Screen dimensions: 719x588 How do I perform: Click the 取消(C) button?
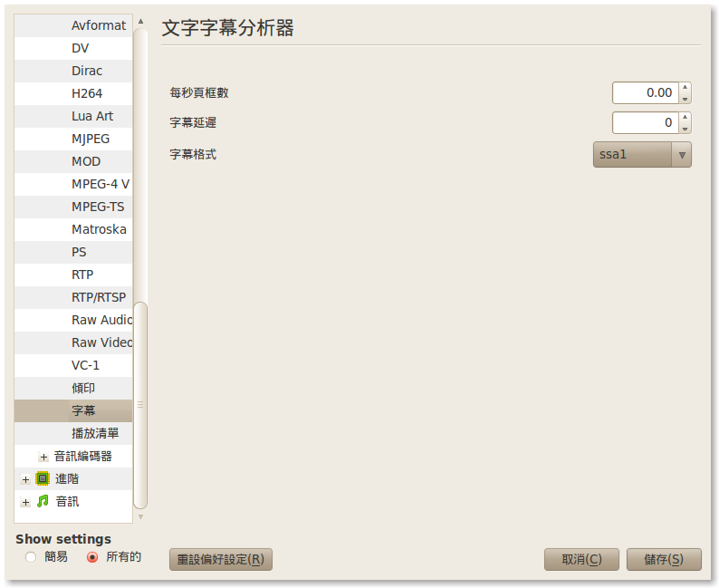tap(581, 560)
